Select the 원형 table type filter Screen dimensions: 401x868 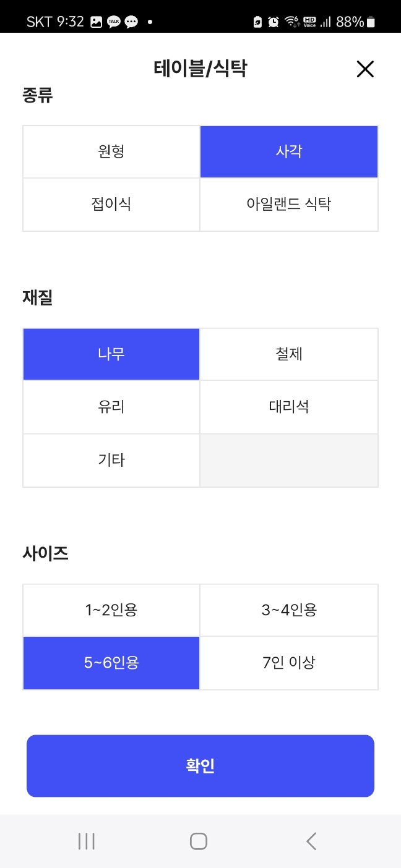point(111,151)
